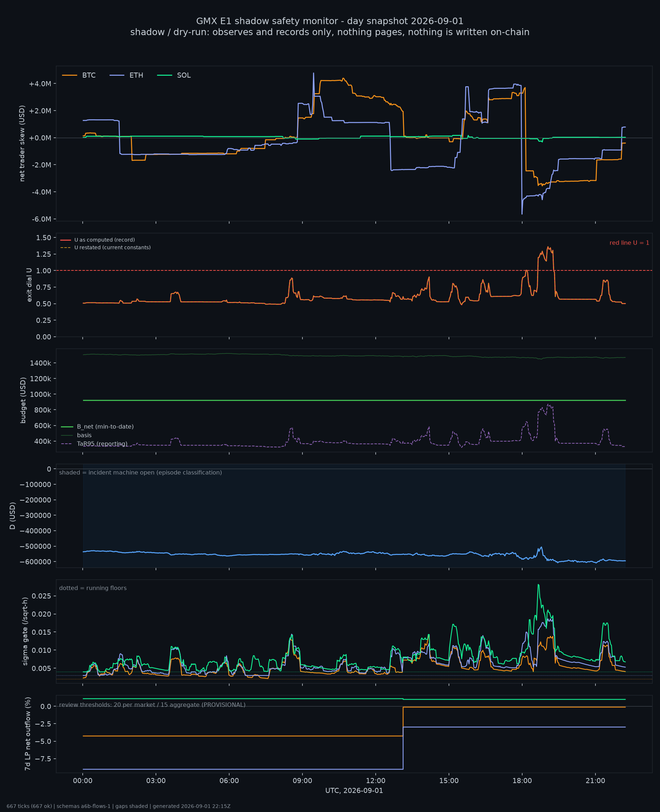Click the '−300000' D tick label
The height and width of the screenshot is (812, 660).
[36, 515]
